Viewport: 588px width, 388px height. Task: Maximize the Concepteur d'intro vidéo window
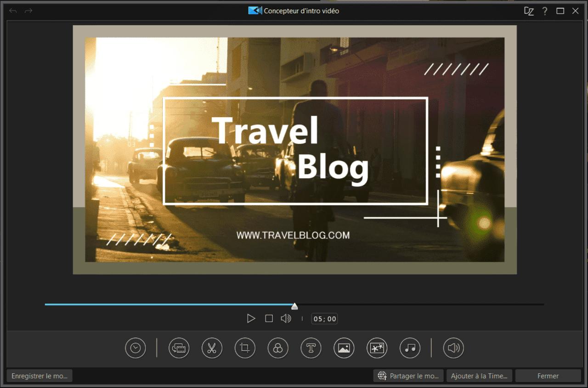pyautogui.click(x=560, y=11)
